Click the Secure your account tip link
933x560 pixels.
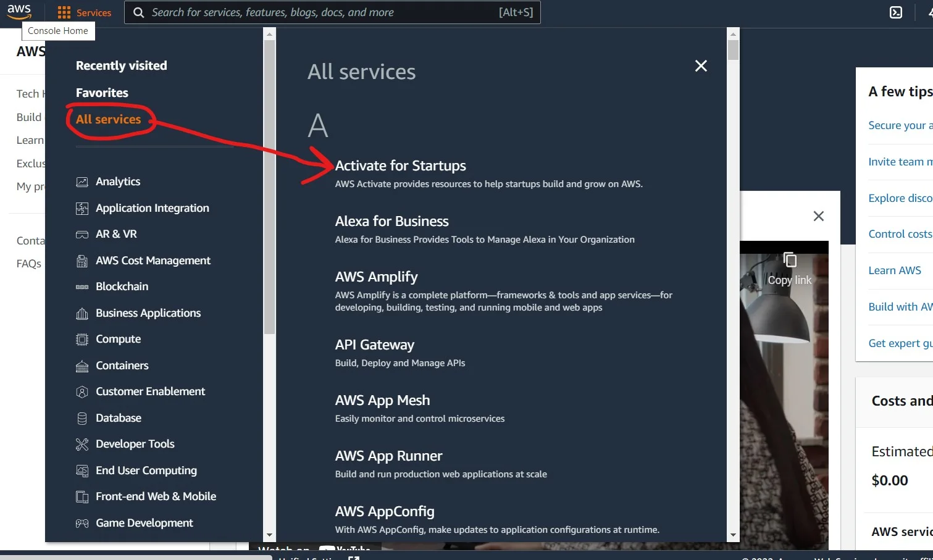900,125
